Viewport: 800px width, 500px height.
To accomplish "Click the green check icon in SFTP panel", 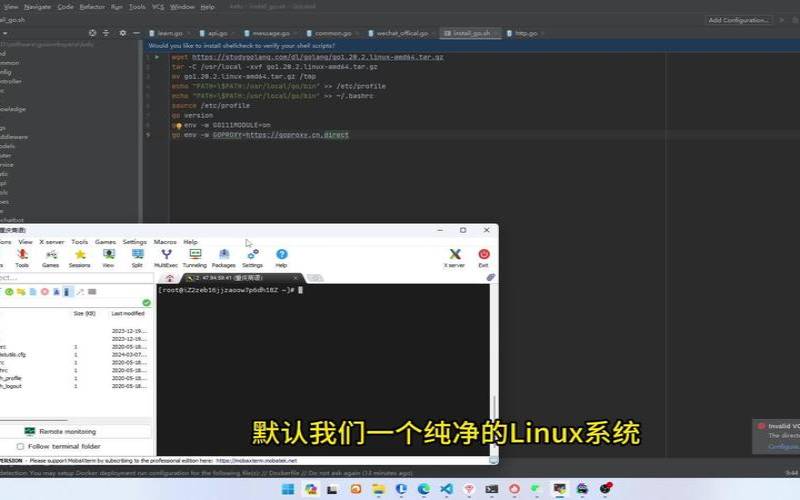I will coord(146,303).
